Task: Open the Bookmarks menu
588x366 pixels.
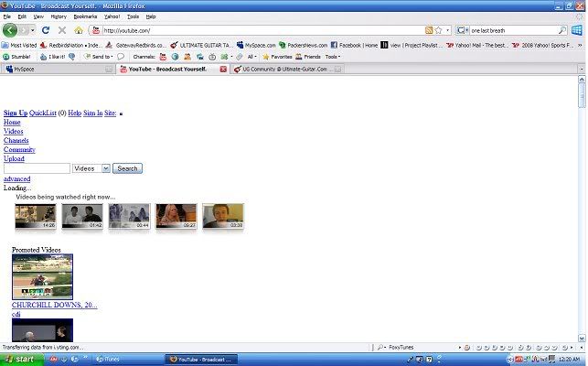Action: [x=85, y=16]
